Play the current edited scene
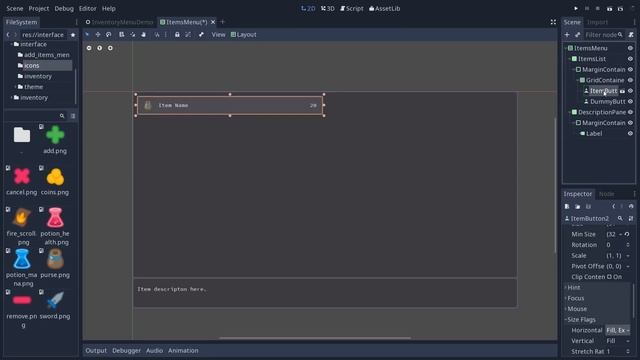The width and height of the screenshot is (640, 360). [x=609, y=9]
